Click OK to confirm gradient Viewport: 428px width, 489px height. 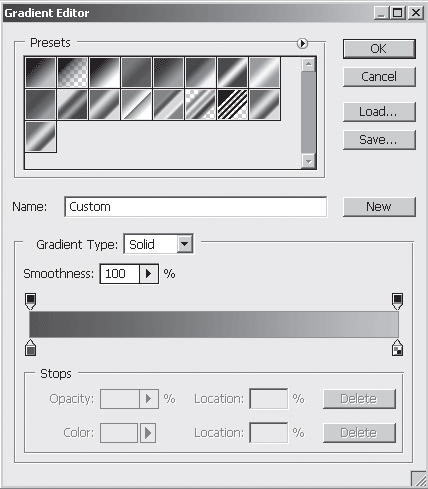(x=379, y=49)
